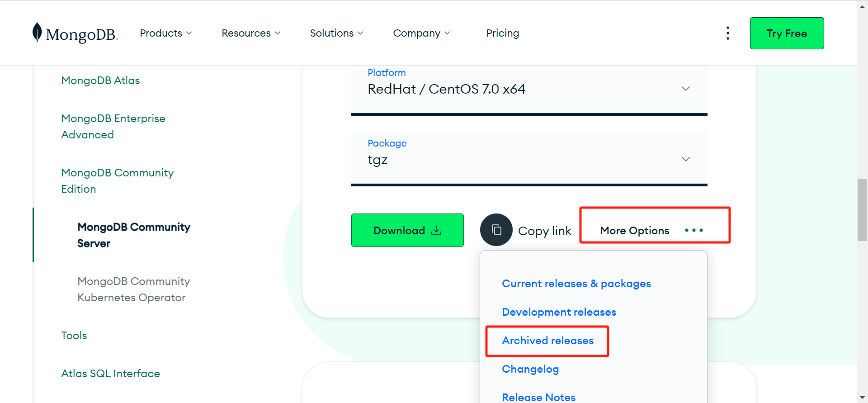The width and height of the screenshot is (868, 403).
Task: Click the More Options label
Action: click(x=634, y=231)
